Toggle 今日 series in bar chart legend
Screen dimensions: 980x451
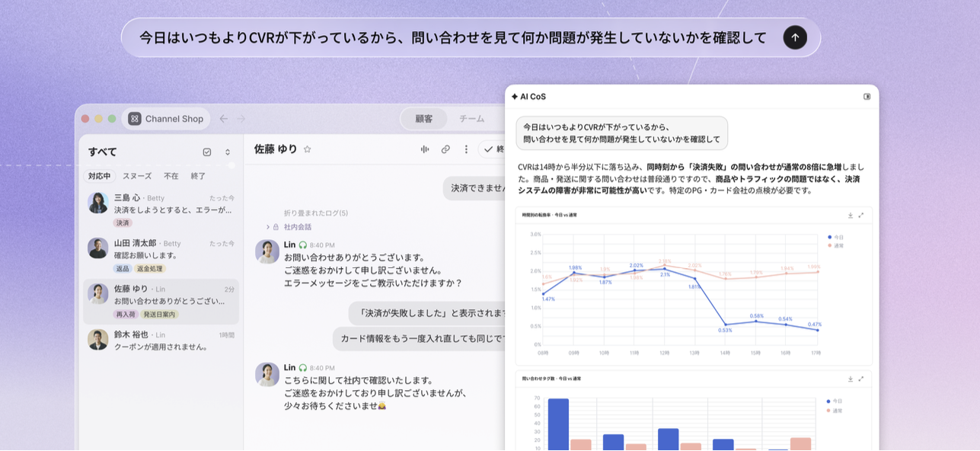(x=835, y=401)
